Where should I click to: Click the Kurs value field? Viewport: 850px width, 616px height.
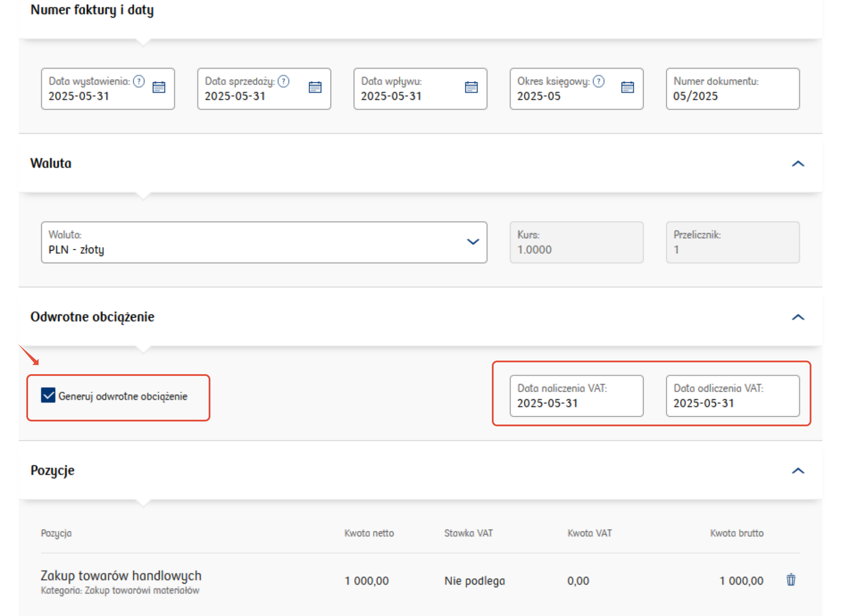[576, 243]
